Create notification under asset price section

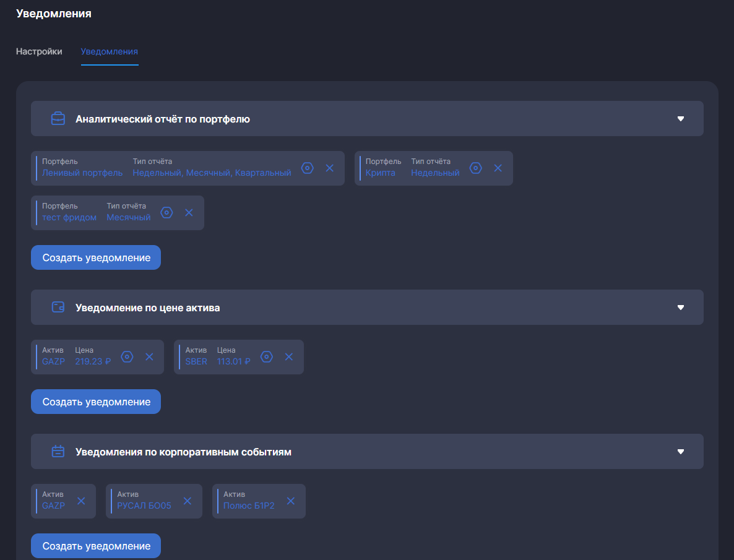tap(96, 402)
